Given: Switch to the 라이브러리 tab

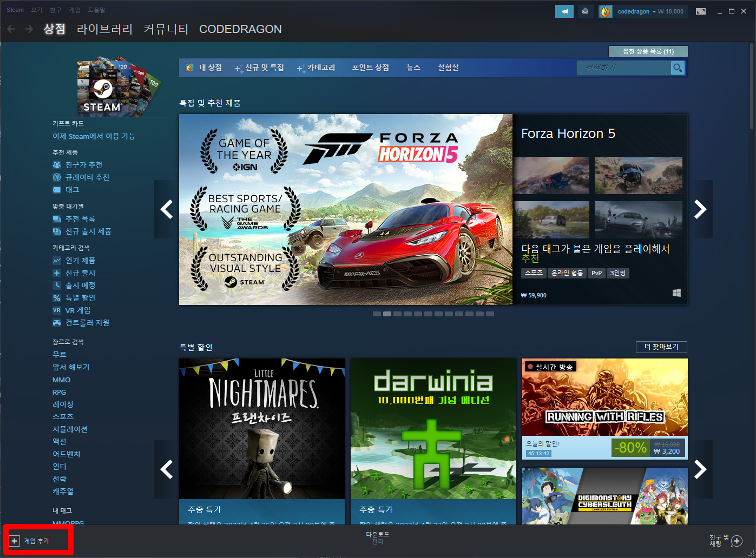Looking at the screenshot, I should pyautogui.click(x=104, y=29).
